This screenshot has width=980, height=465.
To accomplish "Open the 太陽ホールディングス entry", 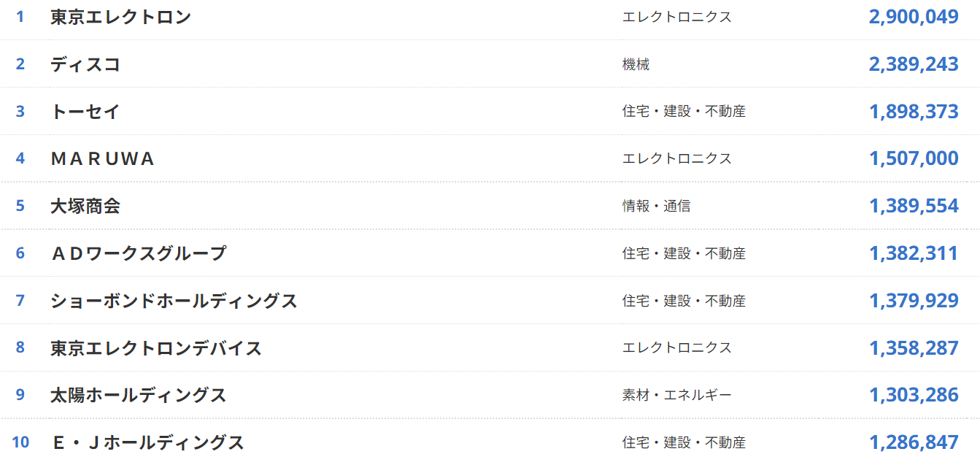I will [139, 395].
